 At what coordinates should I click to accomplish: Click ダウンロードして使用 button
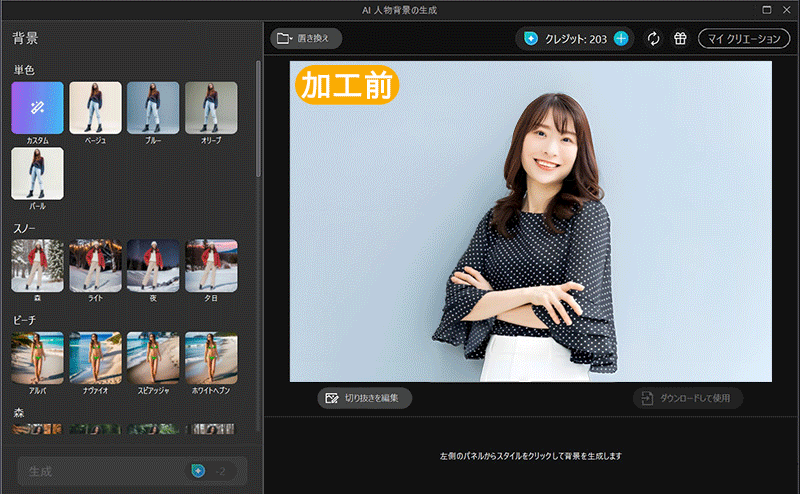coord(688,398)
